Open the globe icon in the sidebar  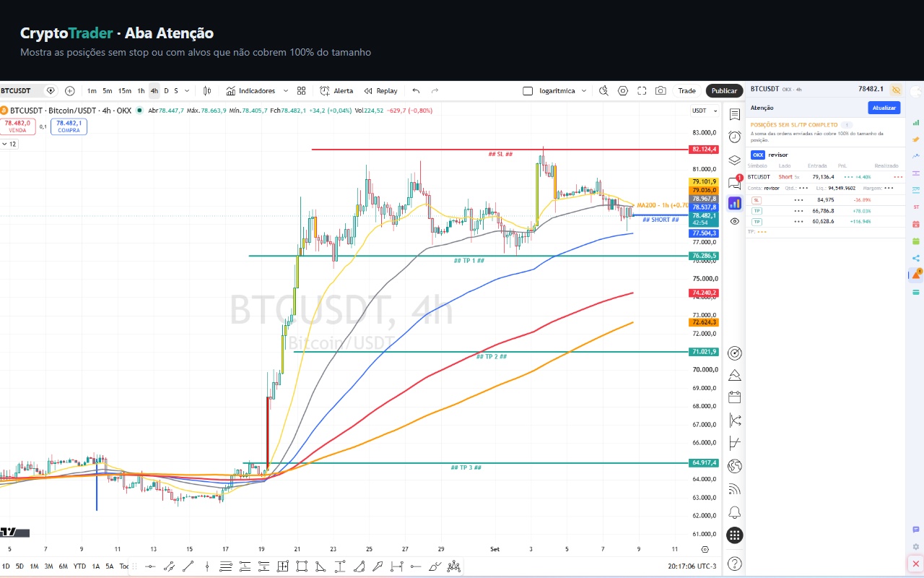(x=735, y=465)
